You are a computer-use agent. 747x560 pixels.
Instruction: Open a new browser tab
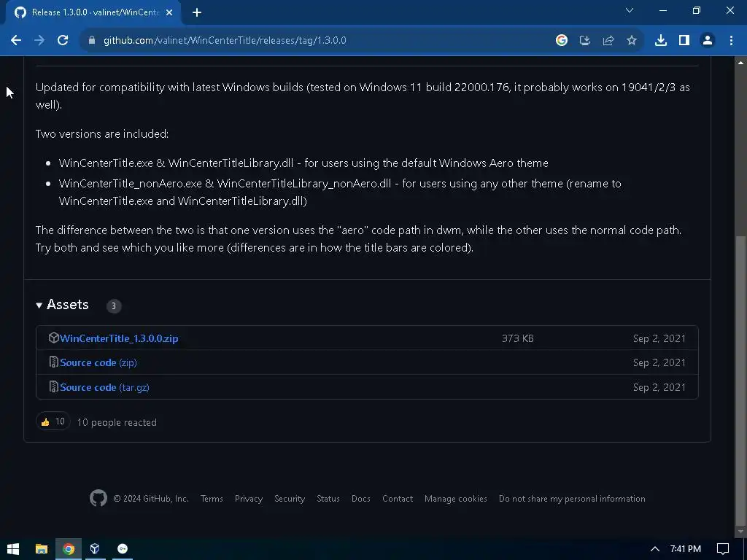[197, 12]
